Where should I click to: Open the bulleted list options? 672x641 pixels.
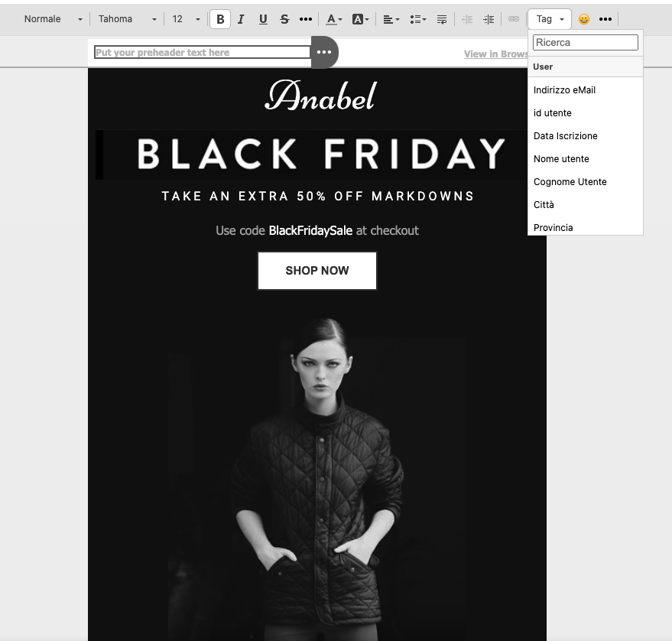418,19
